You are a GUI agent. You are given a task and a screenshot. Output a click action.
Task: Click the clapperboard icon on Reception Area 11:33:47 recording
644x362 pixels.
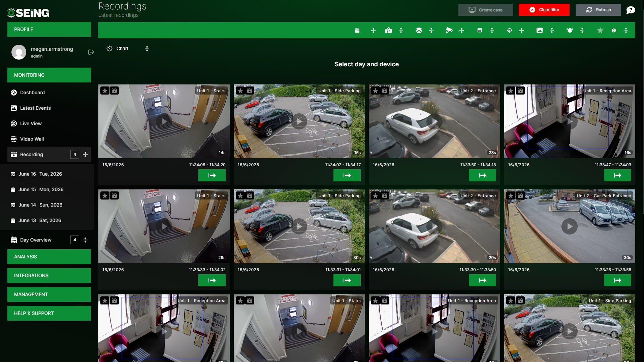[520, 90]
